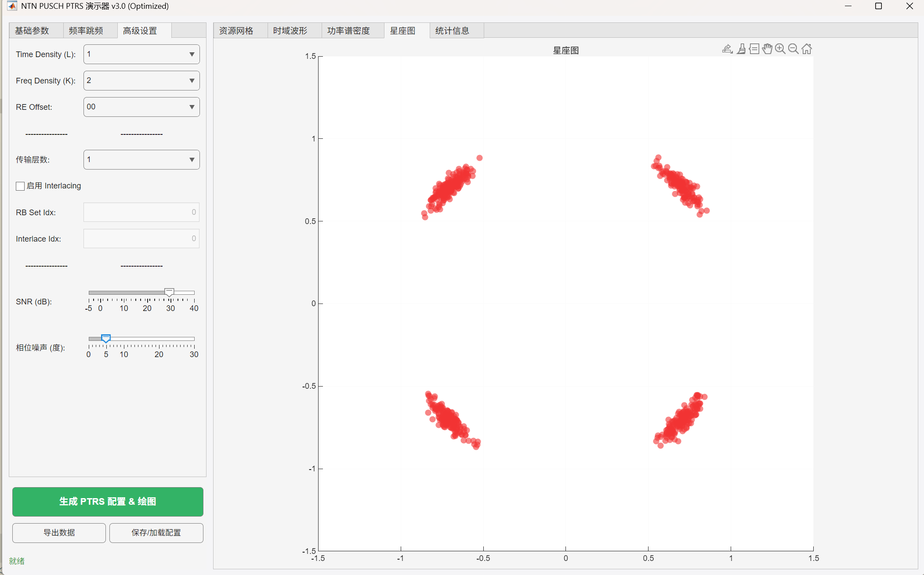Click the 导出数据 button

(58, 532)
